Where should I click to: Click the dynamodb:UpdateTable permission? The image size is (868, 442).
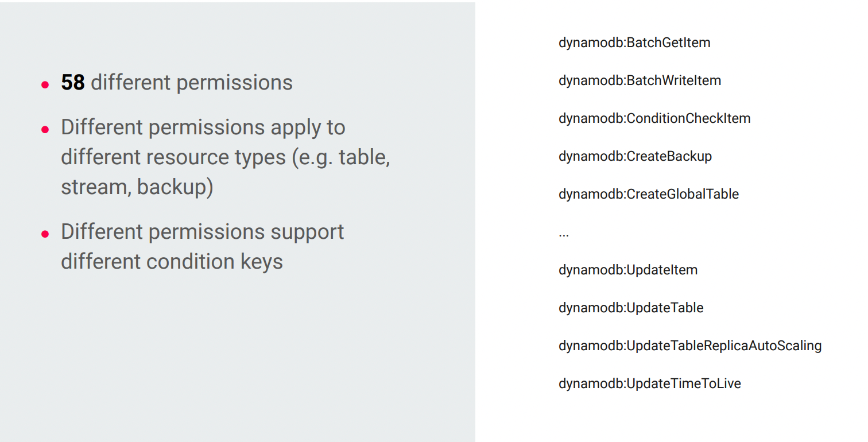pos(631,308)
